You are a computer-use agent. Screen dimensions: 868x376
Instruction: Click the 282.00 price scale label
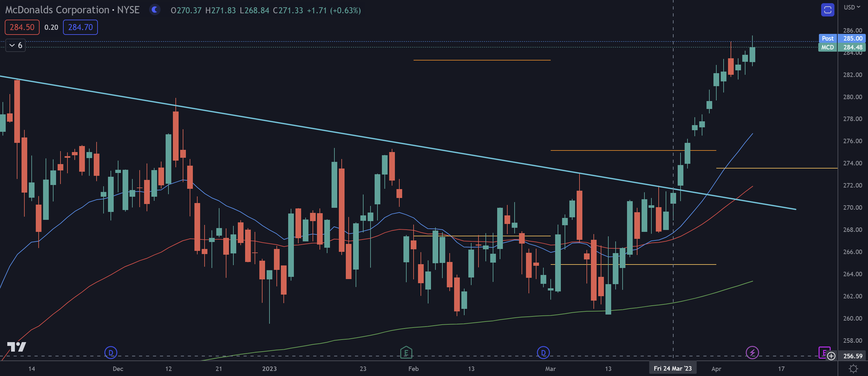[852, 74]
